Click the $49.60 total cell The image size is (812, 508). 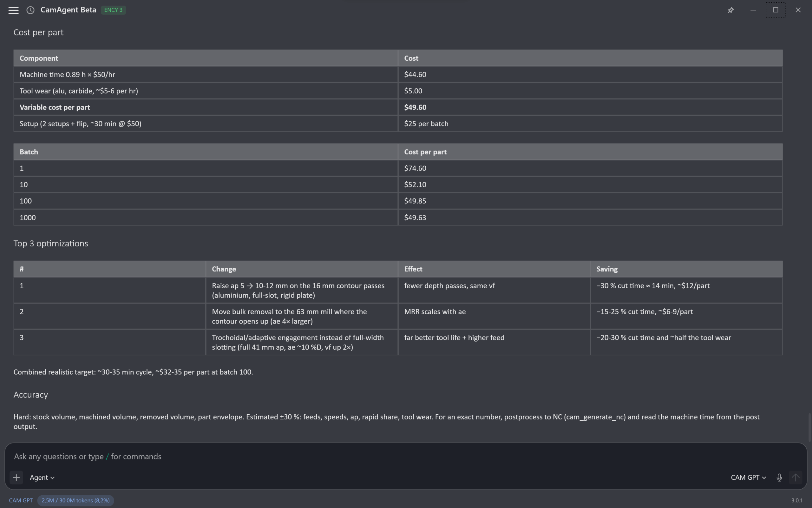pos(590,108)
